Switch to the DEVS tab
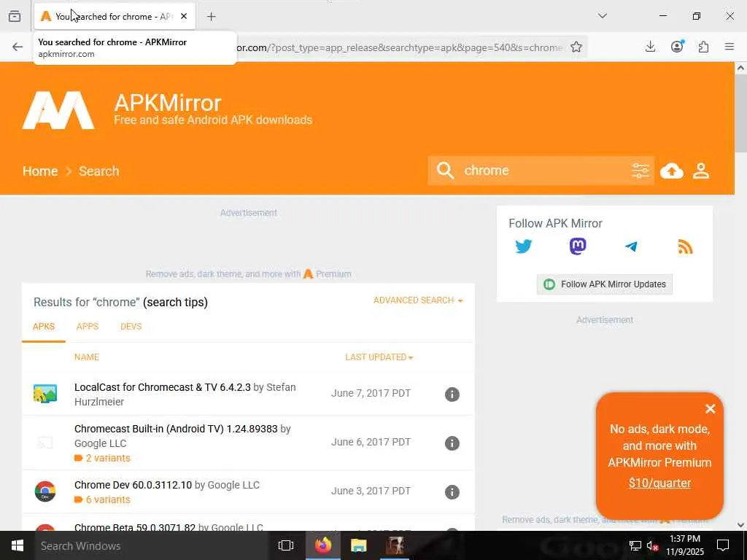The height and width of the screenshot is (560, 747). [131, 327]
